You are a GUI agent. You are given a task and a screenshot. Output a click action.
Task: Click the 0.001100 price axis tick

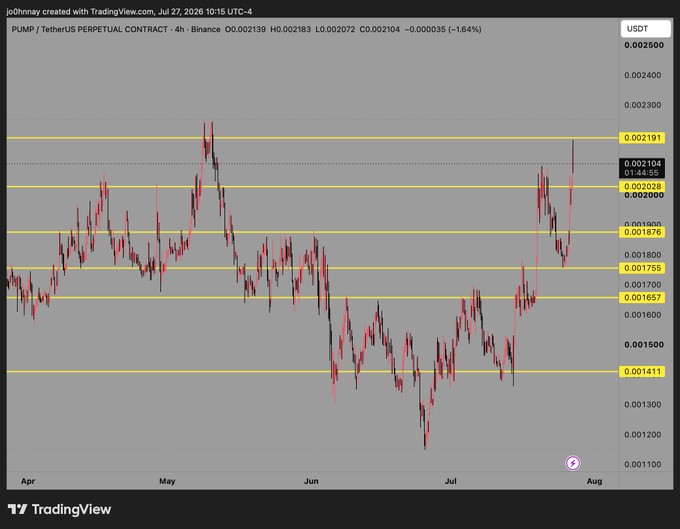(x=643, y=464)
